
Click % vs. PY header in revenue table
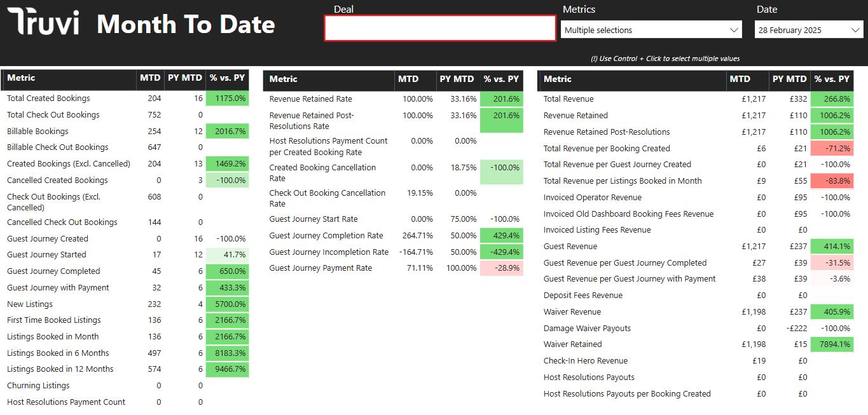(832, 79)
